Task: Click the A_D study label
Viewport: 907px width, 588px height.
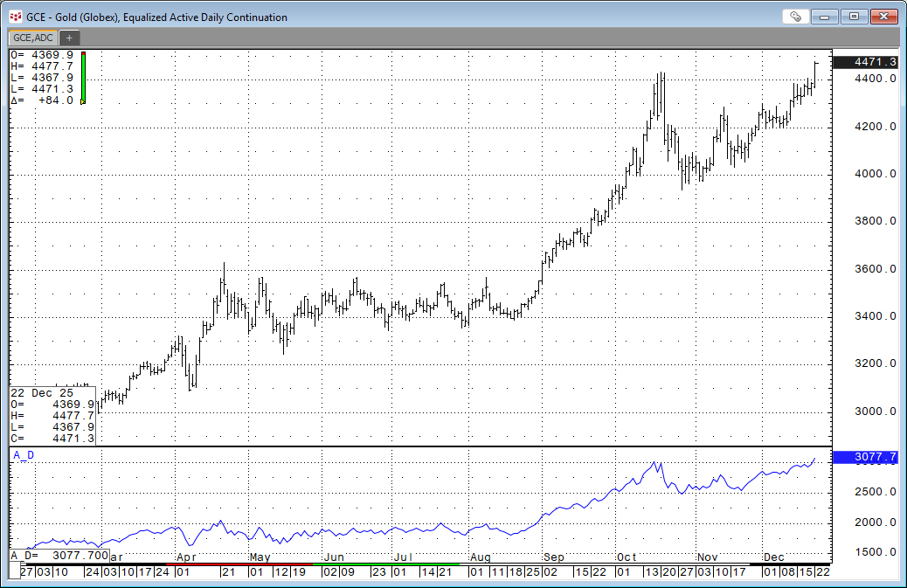Action: (23, 454)
